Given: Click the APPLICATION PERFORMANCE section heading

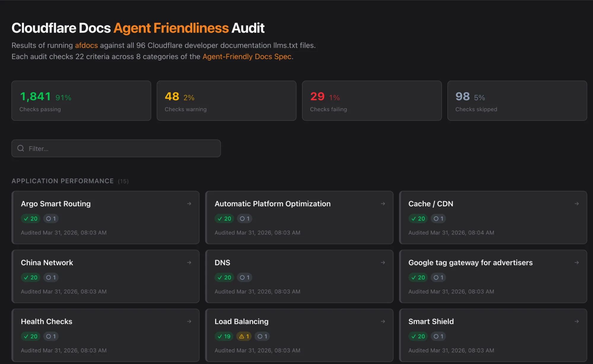Looking at the screenshot, I should point(63,181).
